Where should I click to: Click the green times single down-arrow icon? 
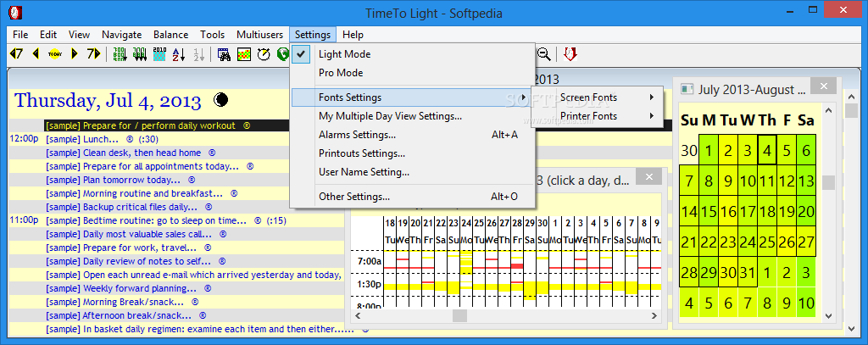(x=120, y=53)
